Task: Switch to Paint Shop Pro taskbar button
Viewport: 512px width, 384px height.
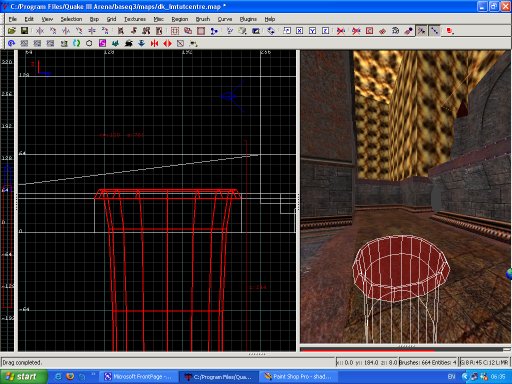Action: click(297, 377)
